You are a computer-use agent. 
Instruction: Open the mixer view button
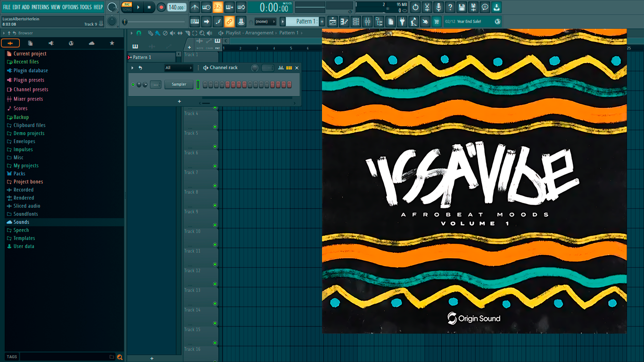click(367, 21)
